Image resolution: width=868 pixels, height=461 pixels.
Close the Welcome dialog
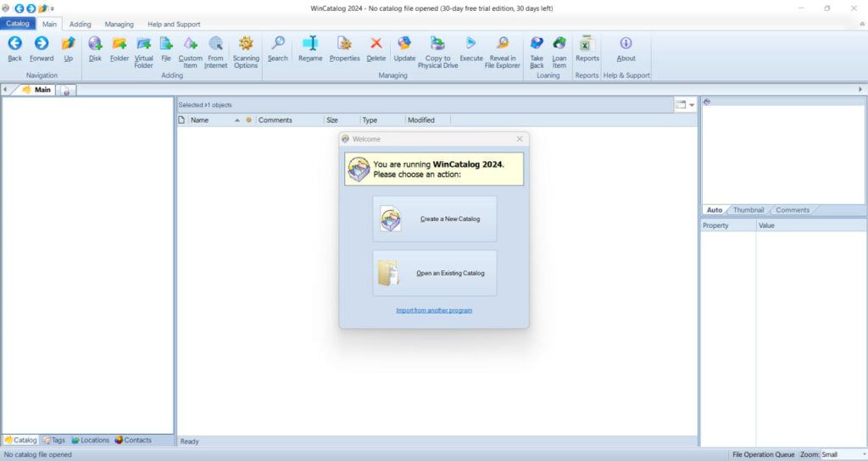[520, 139]
